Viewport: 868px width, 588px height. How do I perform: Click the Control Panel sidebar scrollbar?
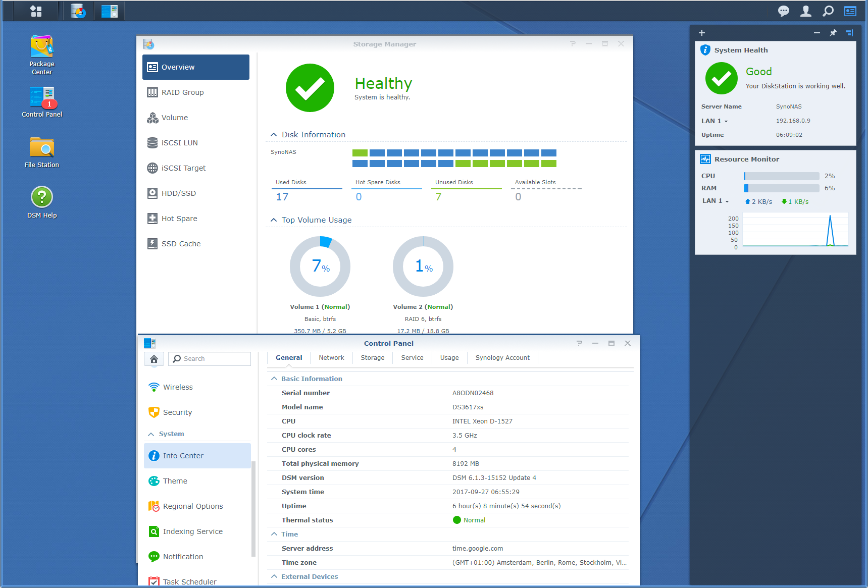pos(253,509)
